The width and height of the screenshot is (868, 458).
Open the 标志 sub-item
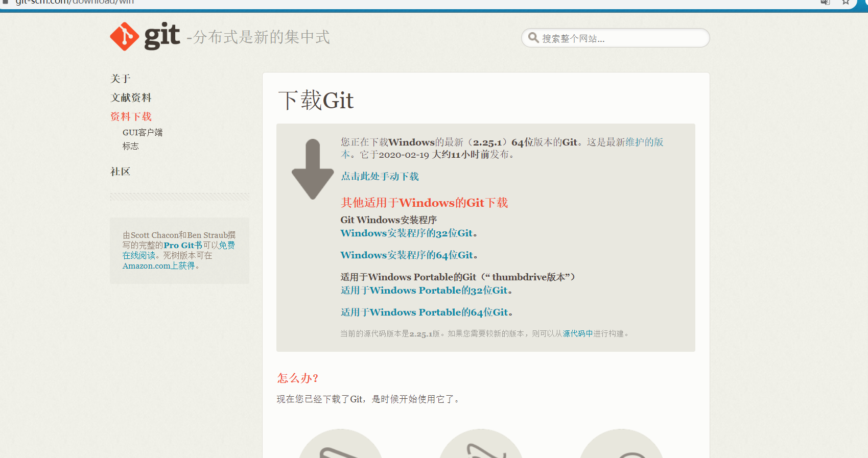coord(130,146)
